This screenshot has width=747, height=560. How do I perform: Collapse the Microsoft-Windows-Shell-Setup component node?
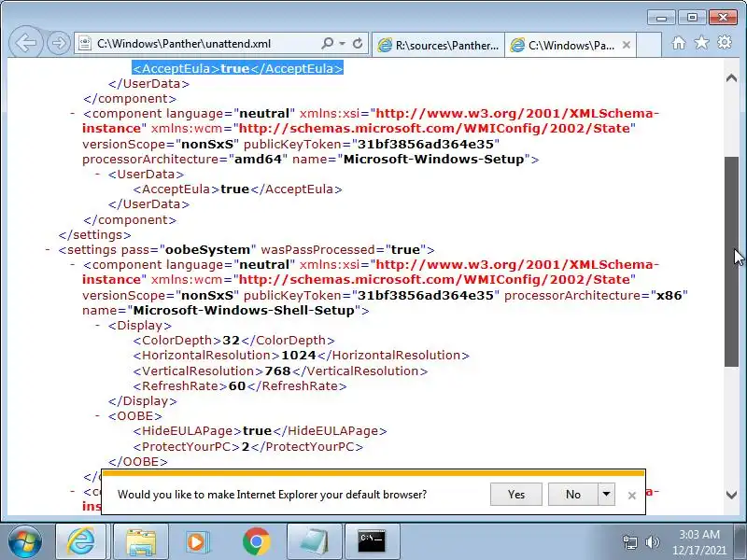click(x=73, y=265)
